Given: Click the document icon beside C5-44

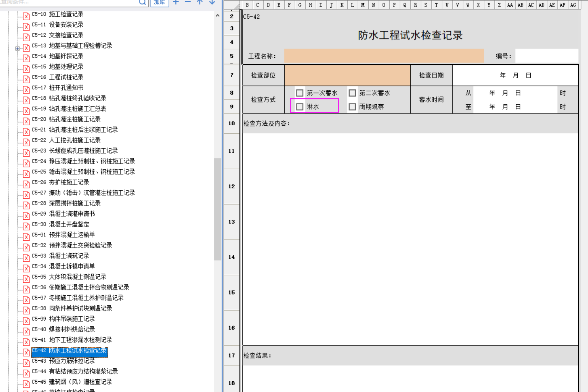Looking at the screenshot, I should click(x=26, y=373).
